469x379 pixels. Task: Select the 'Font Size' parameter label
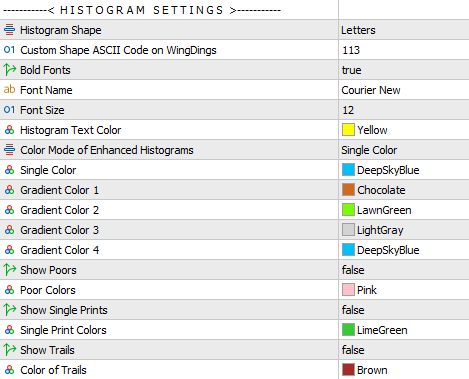[42, 110]
